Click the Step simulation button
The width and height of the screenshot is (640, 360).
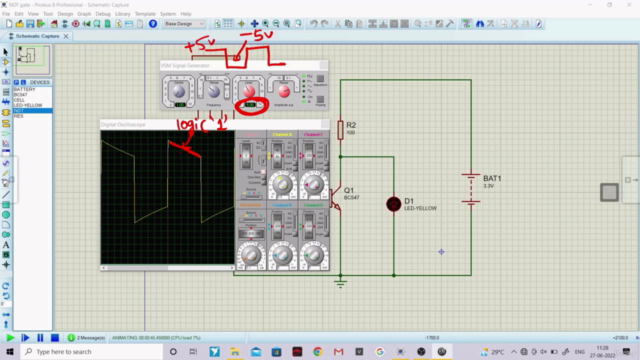[x=25, y=338]
